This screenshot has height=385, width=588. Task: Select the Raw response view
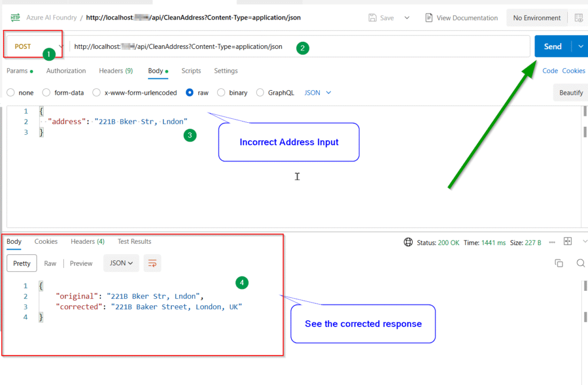tap(50, 263)
